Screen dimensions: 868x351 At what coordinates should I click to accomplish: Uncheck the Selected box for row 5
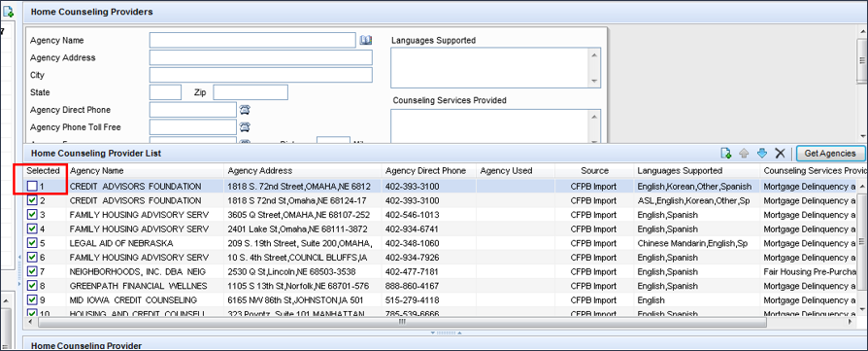[x=32, y=243]
